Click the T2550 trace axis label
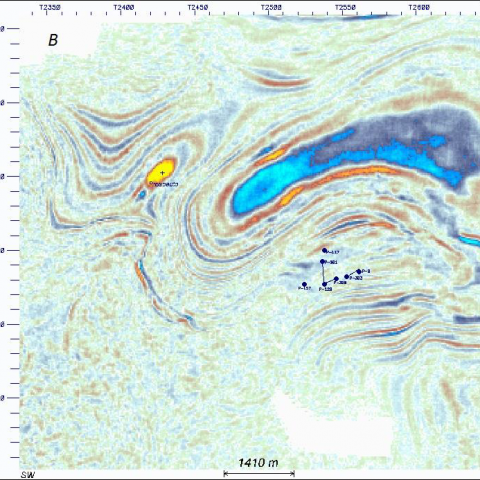 345,7
